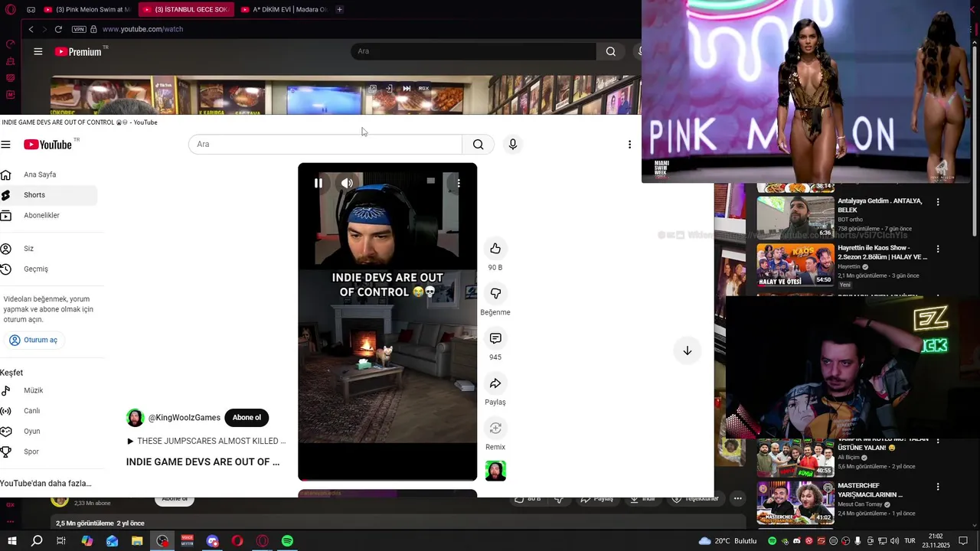Open YouTube hamburger menu in front window
The width and height of the screenshot is (980, 551).
point(5,145)
